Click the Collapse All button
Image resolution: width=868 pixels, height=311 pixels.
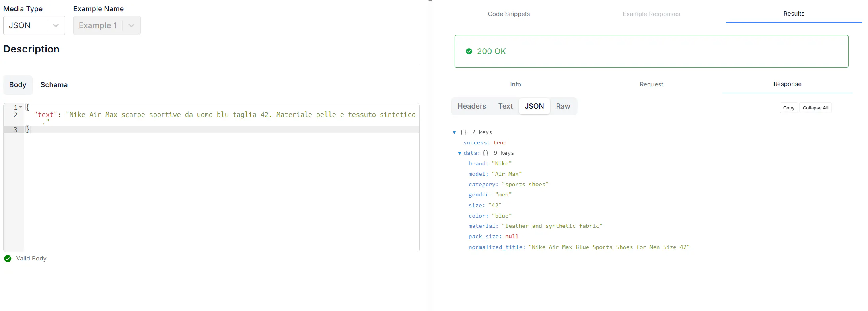pyautogui.click(x=815, y=108)
